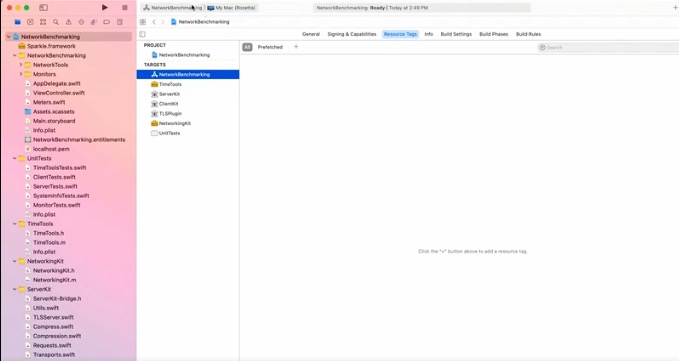Screen dimensions: 679x361
Task: Open the Issue navigator warning icon
Action: click(68, 22)
